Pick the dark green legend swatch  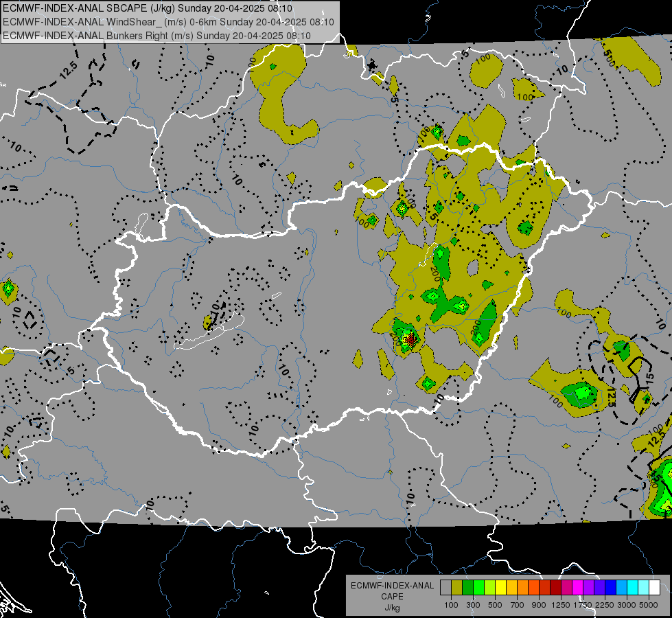click(x=467, y=587)
